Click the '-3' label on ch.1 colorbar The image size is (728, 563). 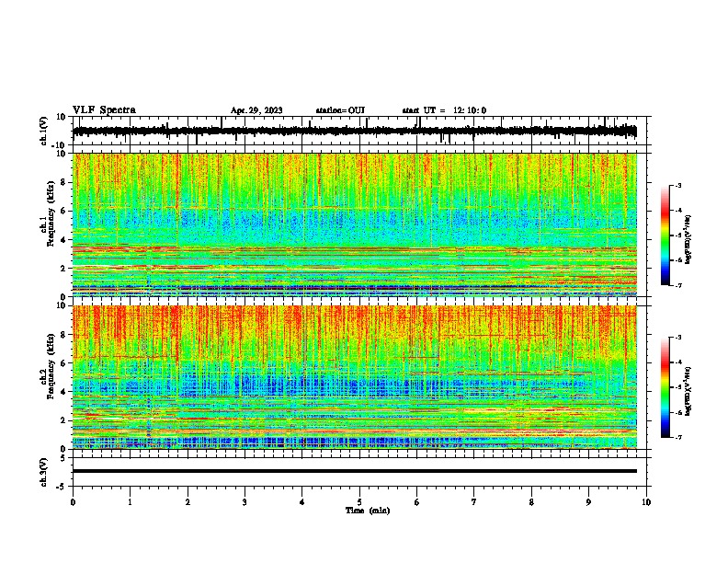(677, 185)
